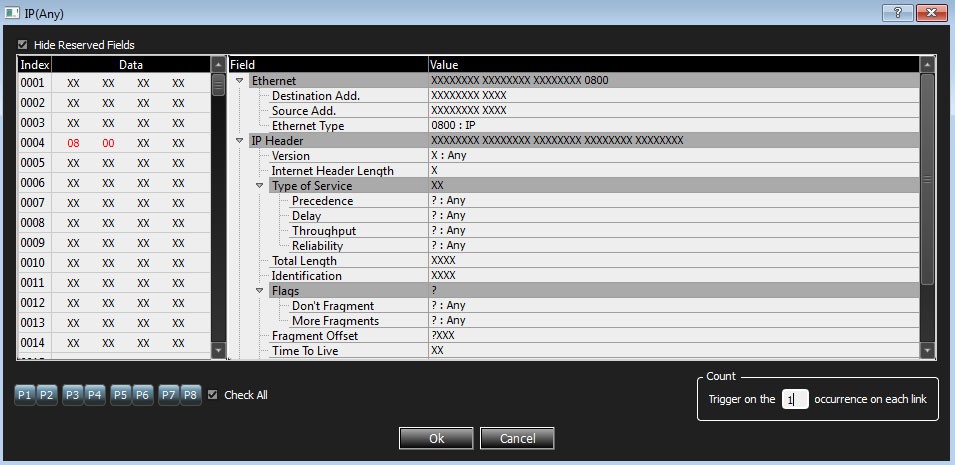This screenshot has width=955, height=465.
Task: Toggle port P3 button
Action: click(72, 395)
